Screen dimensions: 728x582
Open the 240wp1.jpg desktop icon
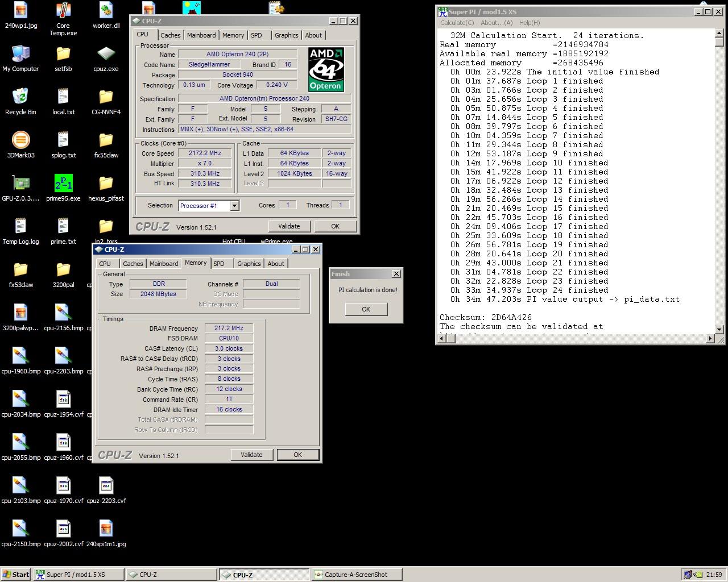tap(20, 15)
